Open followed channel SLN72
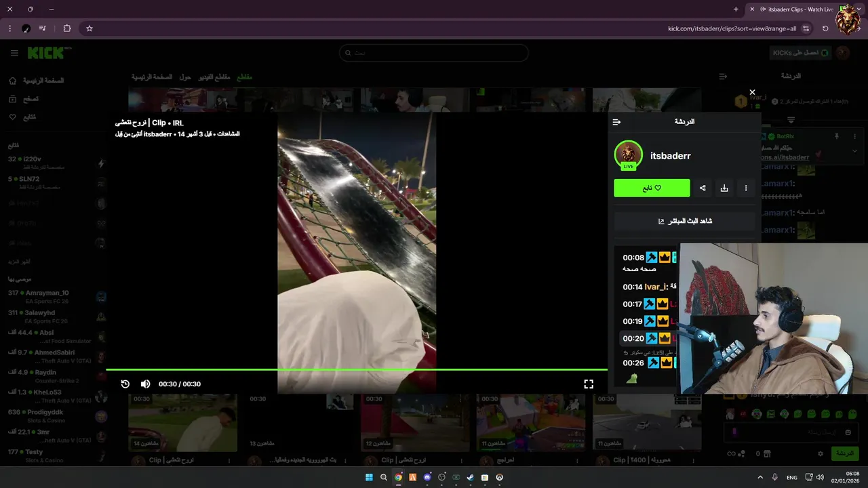 (57, 182)
